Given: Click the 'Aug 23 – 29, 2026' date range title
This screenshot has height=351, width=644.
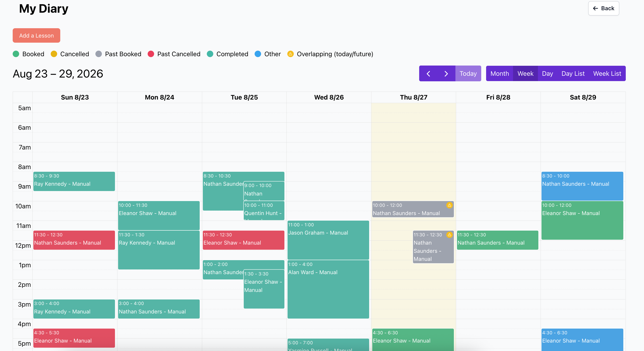Looking at the screenshot, I should [58, 74].
